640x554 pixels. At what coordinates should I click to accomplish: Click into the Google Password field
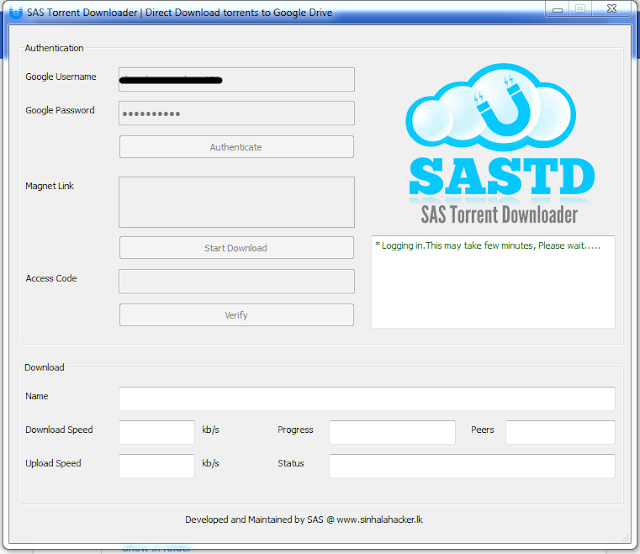(236, 113)
